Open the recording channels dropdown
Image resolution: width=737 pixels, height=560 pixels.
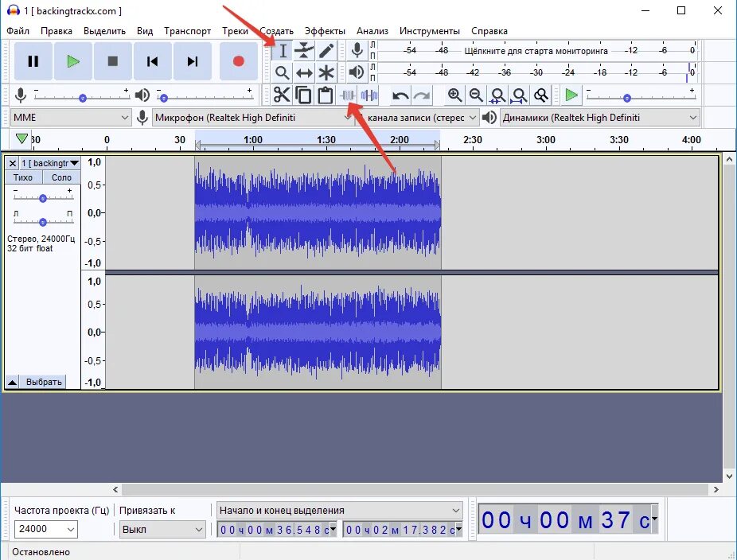tap(417, 118)
